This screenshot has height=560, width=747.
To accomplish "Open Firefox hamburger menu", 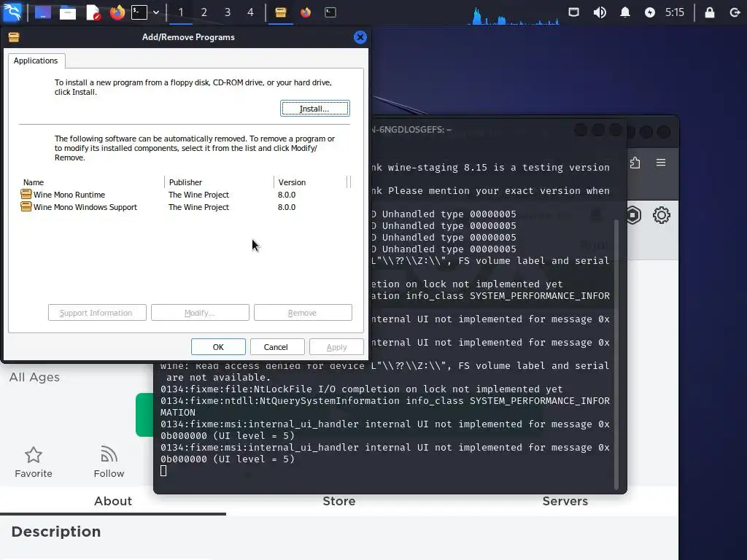I will 661,163.
